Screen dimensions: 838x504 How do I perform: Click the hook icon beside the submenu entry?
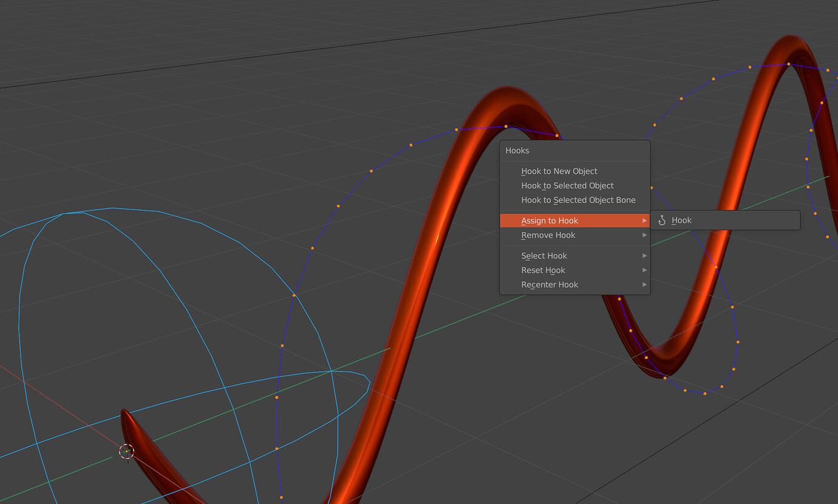coord(663,220)
